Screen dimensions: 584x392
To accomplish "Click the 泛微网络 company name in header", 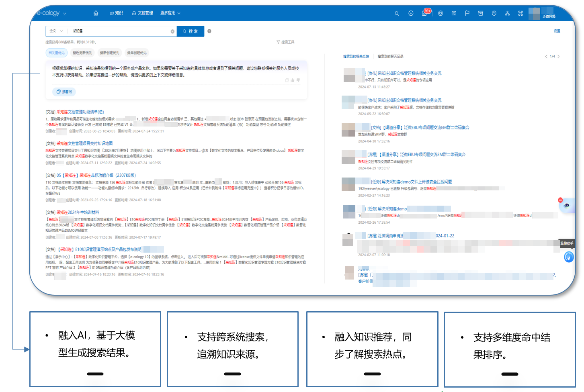I will click(549, 16).
